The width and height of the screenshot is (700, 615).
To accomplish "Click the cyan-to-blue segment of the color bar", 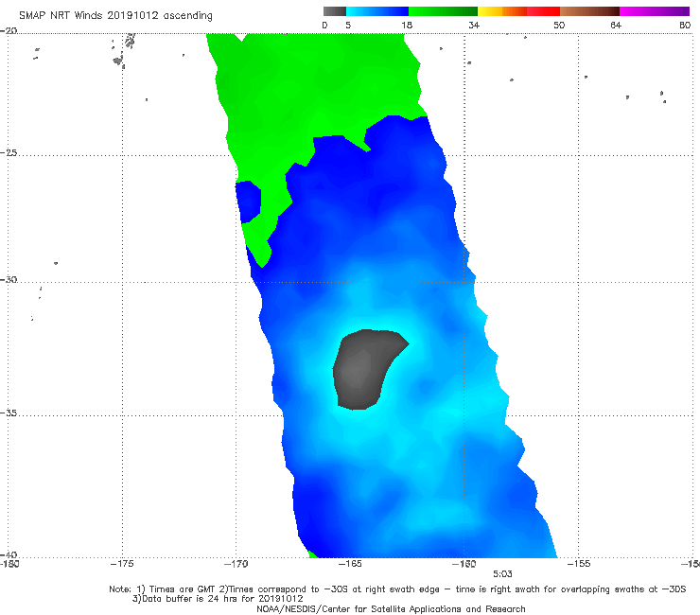I will click(x=377, y=11).
